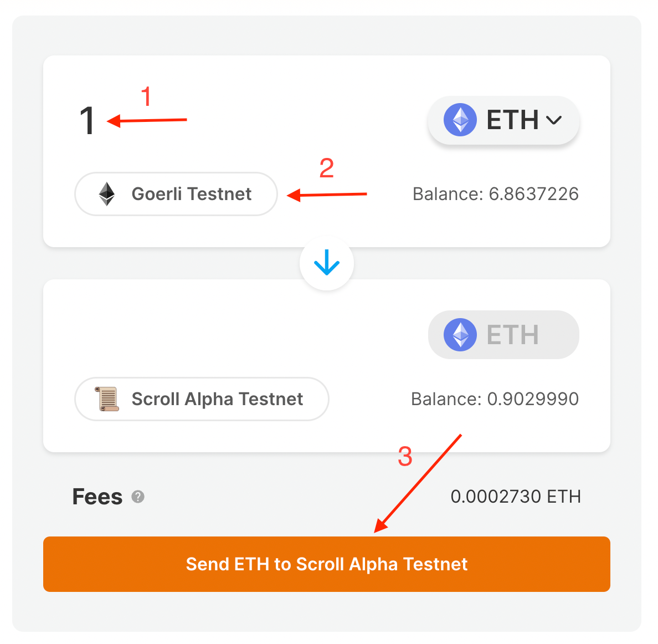Click the red annotation number 1

tap(146, 96)
